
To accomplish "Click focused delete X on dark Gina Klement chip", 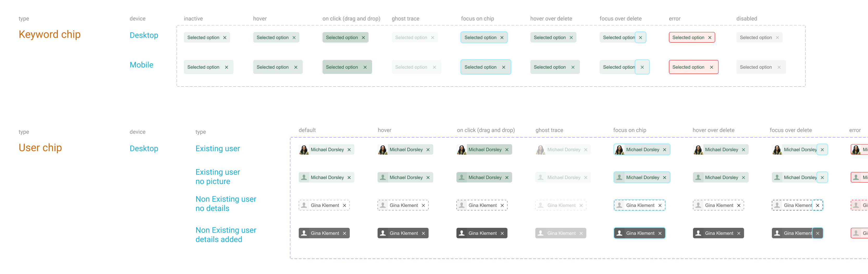I will pyautogui.click(x=817, y=233).
